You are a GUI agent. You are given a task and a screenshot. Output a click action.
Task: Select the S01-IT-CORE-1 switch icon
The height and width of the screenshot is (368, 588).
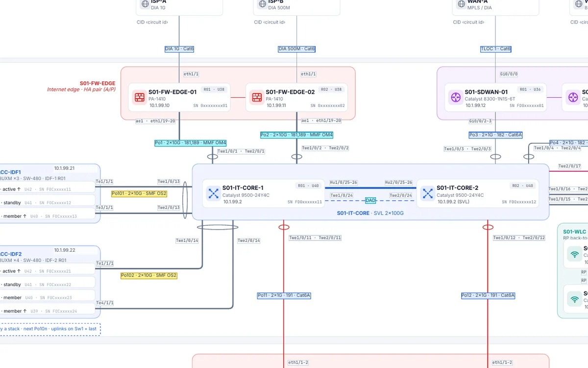(x=214, y=193)
